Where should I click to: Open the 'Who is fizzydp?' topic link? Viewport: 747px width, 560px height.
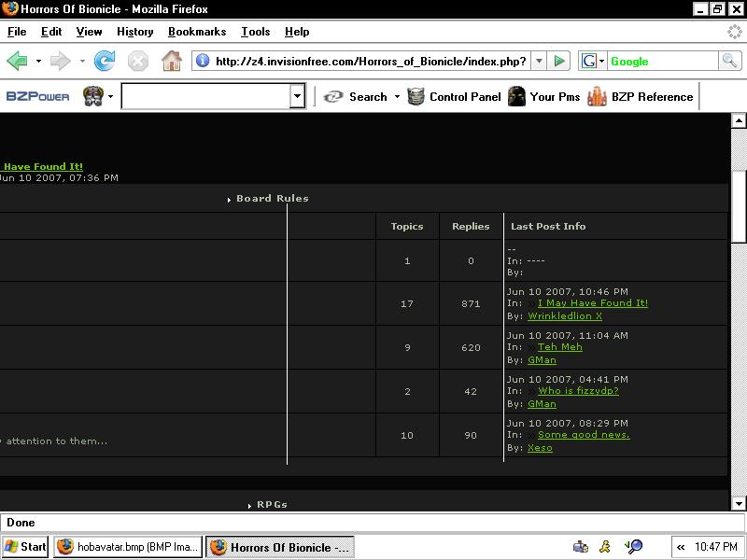coord(578,390)
